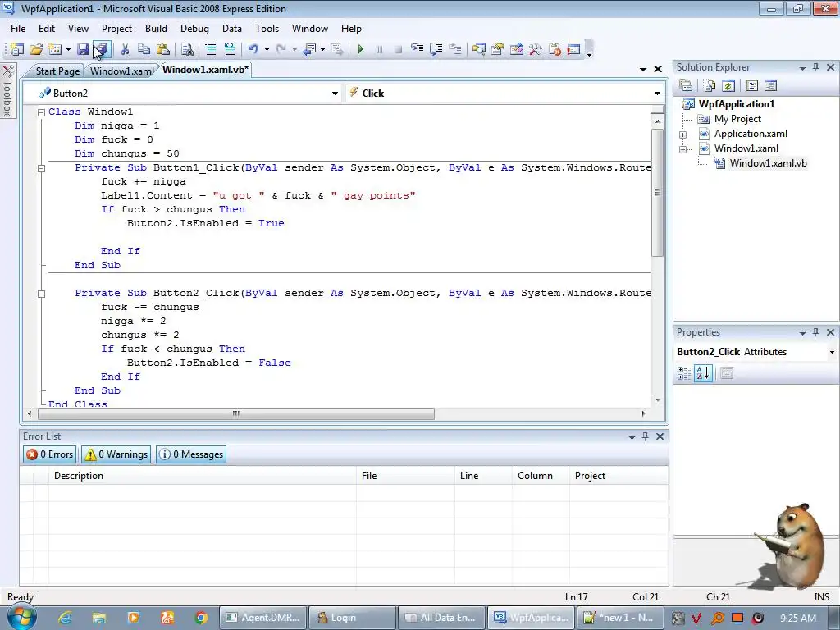The width and height of the screenshot is (840, 630).
Task: Collapse the Class Window1 code region
Action: coord(41,112)
